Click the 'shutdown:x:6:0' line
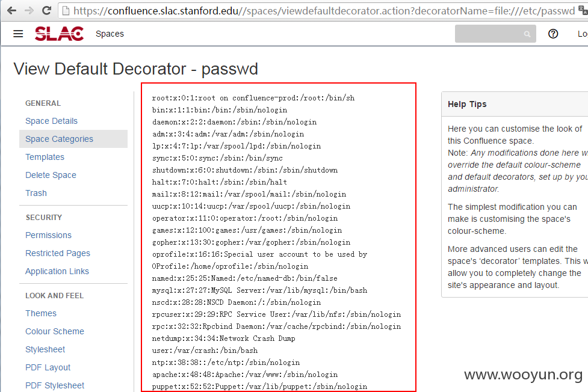This screenshot has width=588, height=392. (x=245, y=170)
